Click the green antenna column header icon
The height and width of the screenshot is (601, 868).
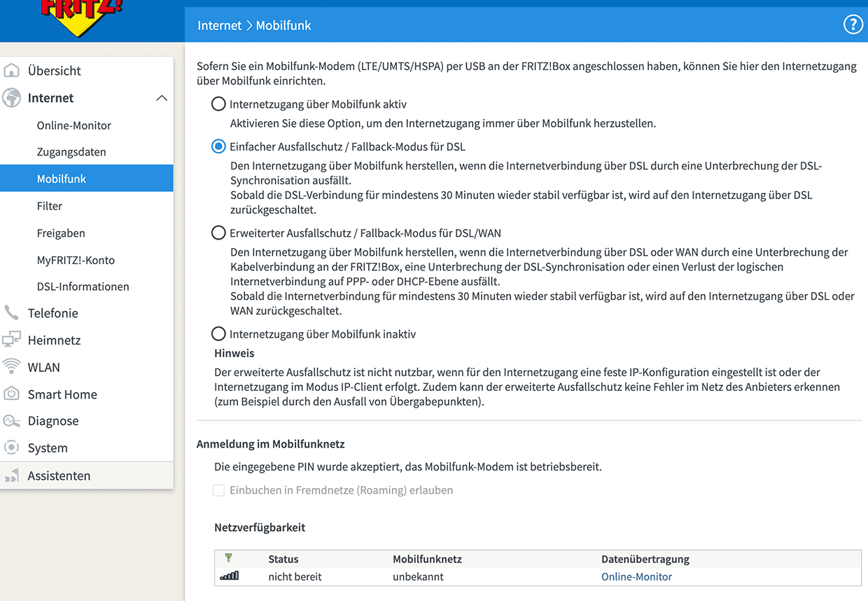[228, 558]
